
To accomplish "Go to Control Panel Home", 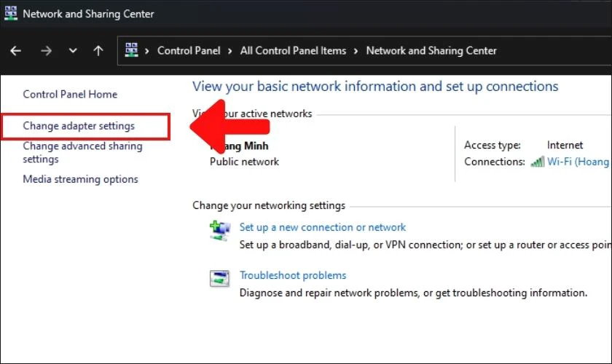I will [x=70, y=94].
